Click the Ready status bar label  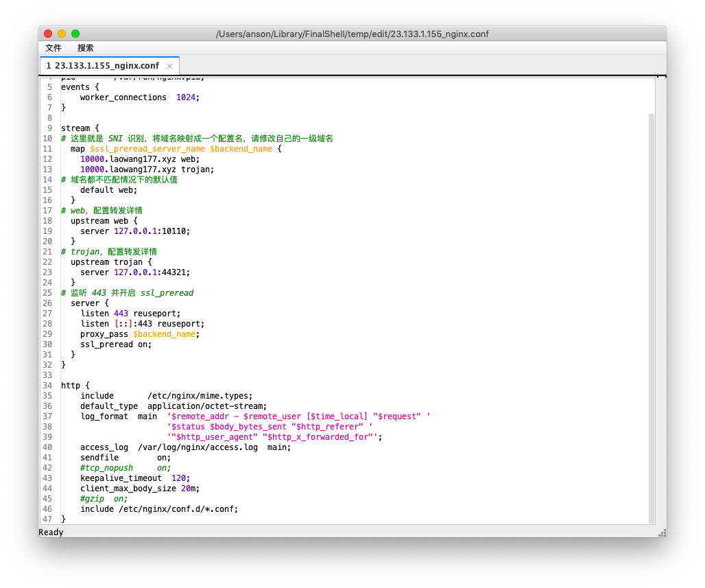(51, 532)
